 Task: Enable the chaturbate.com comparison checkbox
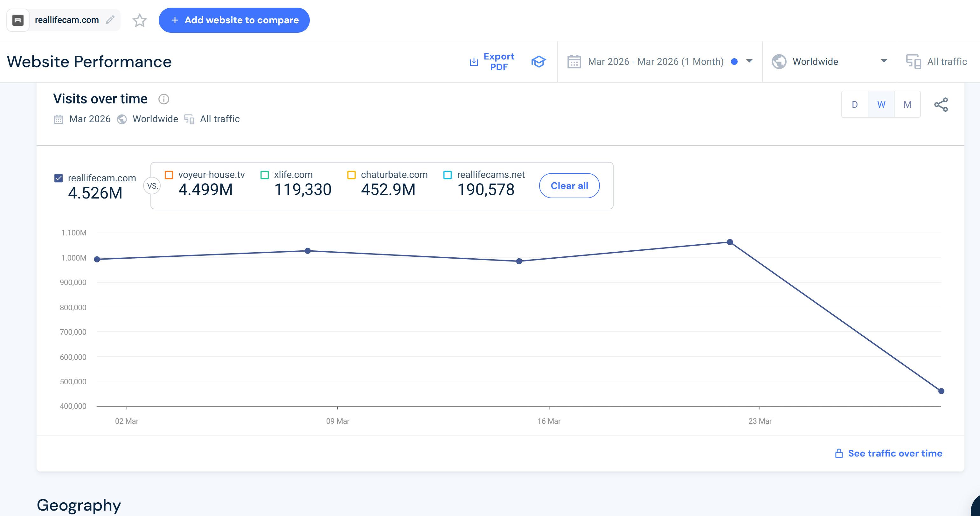click(x=351, y=175)
